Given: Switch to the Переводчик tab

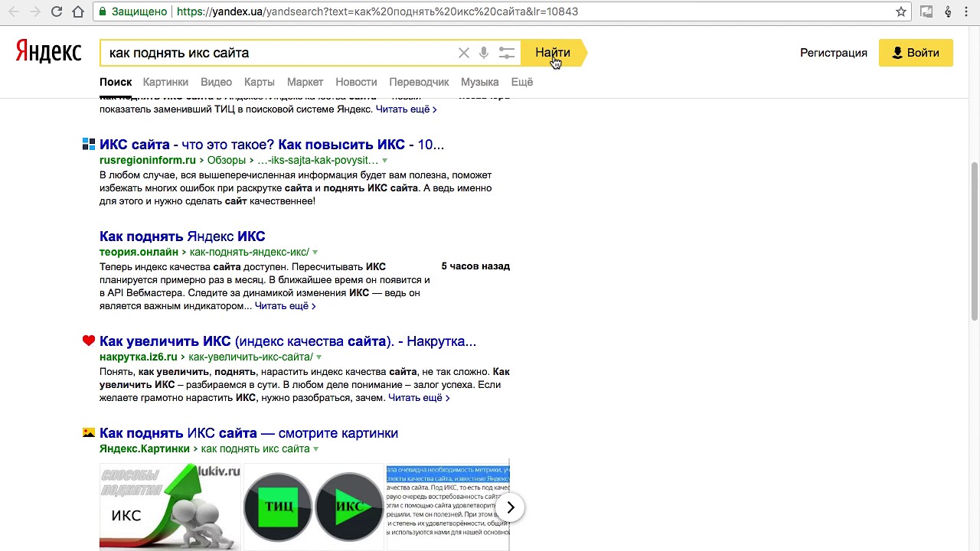Looking at the screenshot, I should click(x=419, y=82).
